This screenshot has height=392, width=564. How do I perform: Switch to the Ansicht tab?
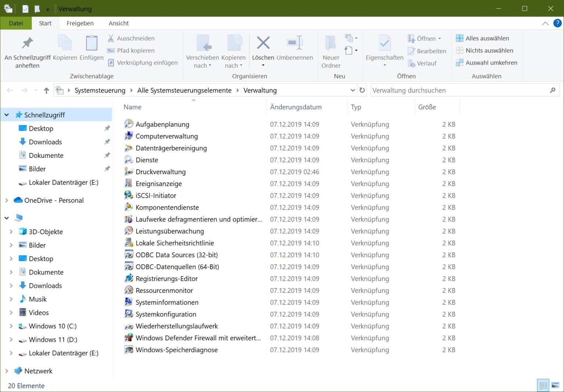[x=118, y=23]
